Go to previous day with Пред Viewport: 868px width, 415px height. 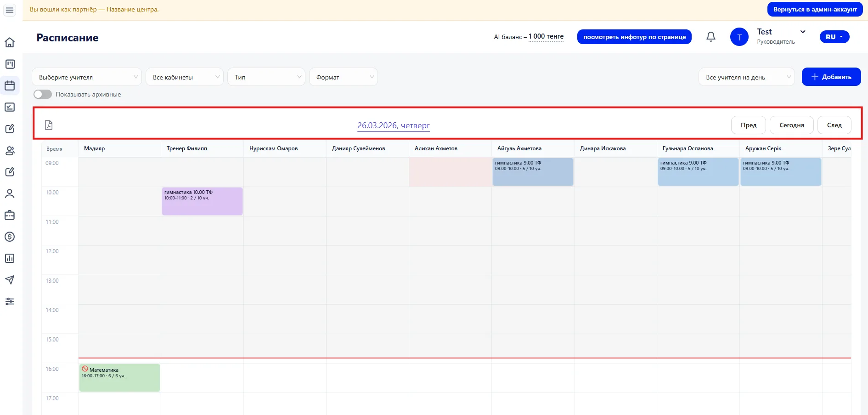pyautogui.click(x=749, y=125)
